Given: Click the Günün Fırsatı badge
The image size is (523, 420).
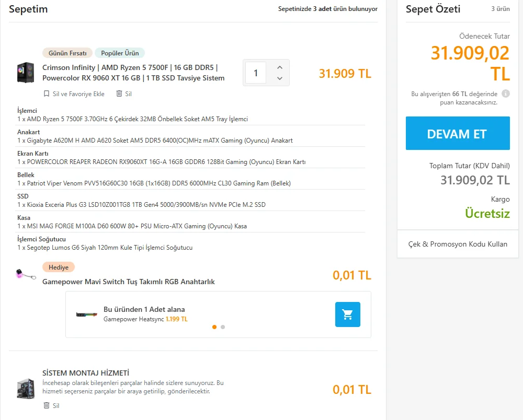Looking at the screenshot, I should 67,53.
